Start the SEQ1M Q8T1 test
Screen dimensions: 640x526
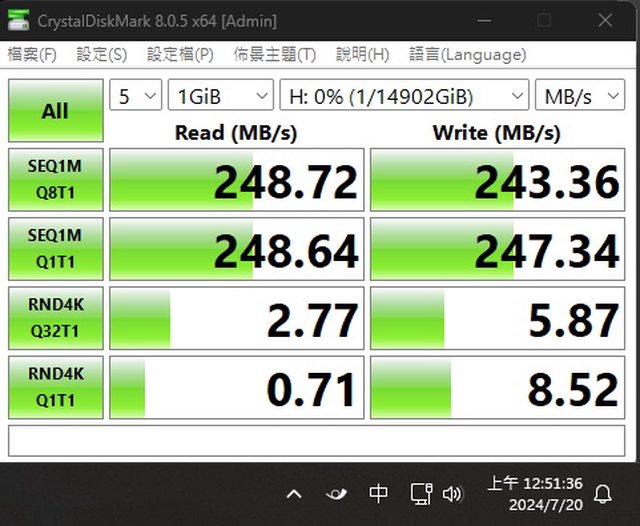55,179
